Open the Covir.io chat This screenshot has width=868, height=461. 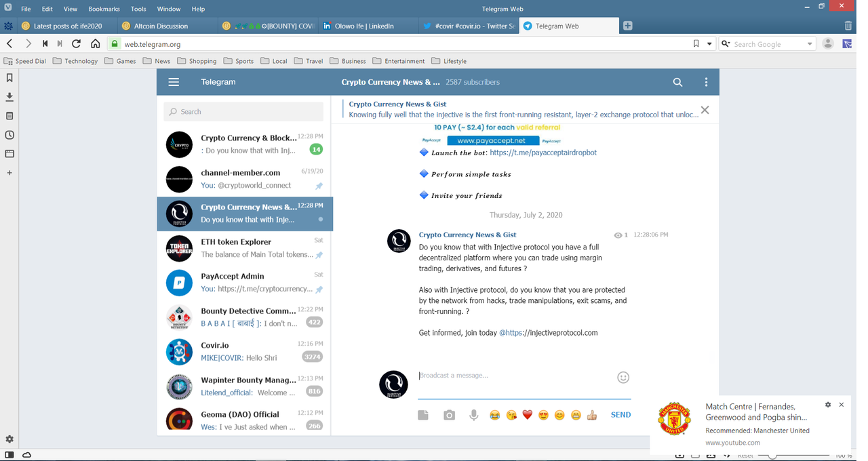(245, 352)
